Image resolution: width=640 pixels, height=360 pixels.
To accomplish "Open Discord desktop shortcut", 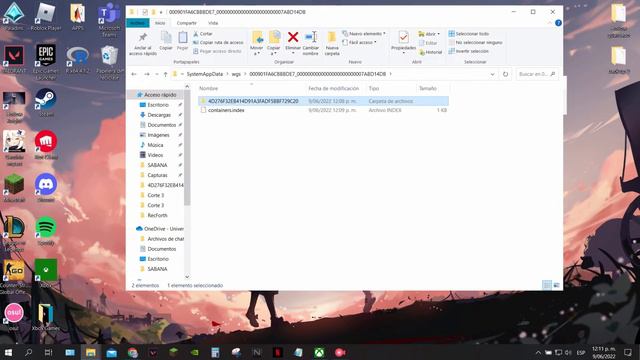I will 45,188.
